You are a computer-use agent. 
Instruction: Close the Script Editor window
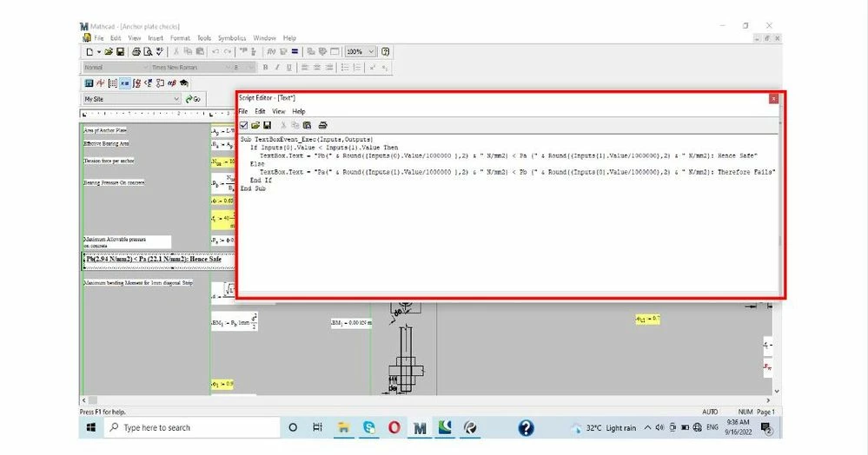coord(773,98)
